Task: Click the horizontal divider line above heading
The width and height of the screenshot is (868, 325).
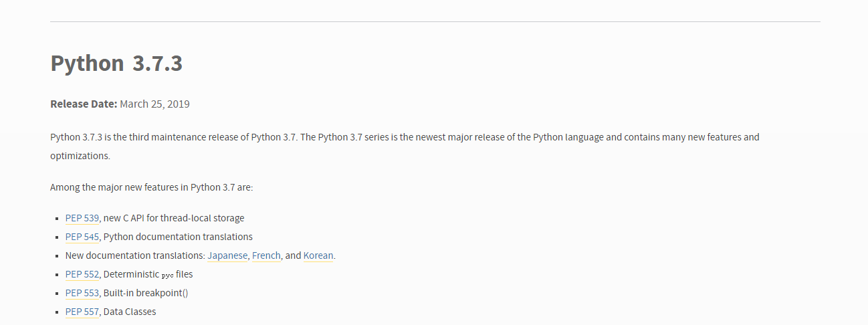Action: click(435, 21)
